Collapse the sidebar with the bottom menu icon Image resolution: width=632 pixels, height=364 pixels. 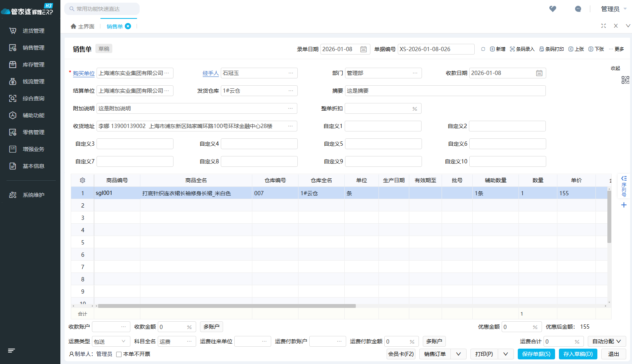[x=12, y=351]
